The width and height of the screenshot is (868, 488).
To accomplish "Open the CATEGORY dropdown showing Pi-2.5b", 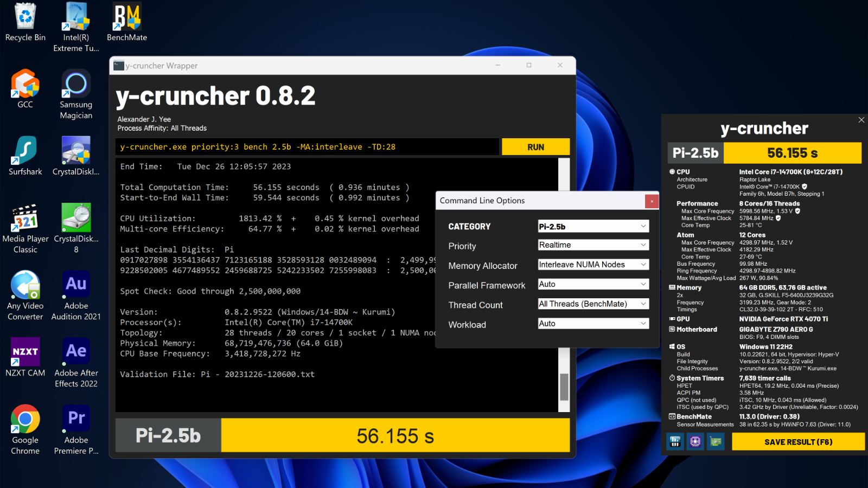I will 593,226.
